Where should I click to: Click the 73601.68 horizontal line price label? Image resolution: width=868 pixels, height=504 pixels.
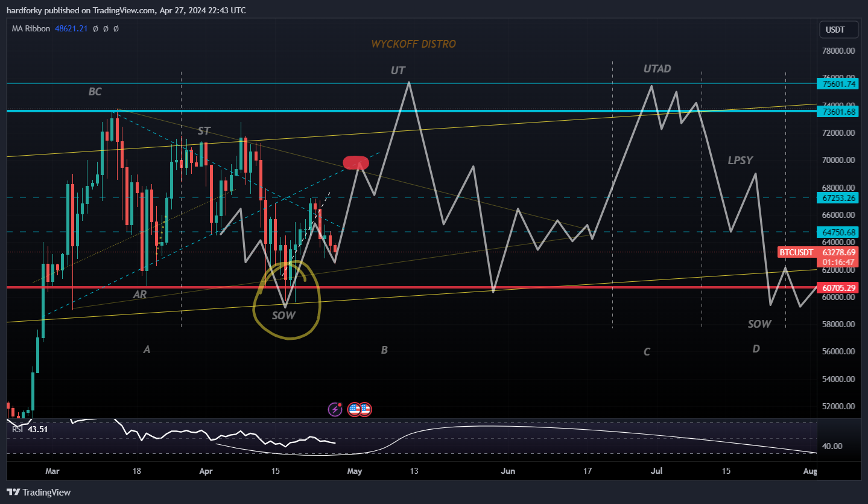click(838, 111)
